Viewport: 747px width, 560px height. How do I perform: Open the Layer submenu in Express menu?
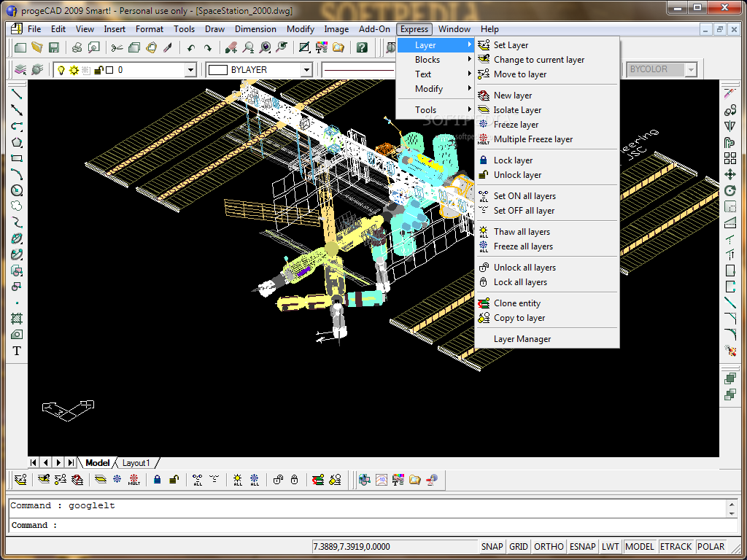tap(436, 44)
